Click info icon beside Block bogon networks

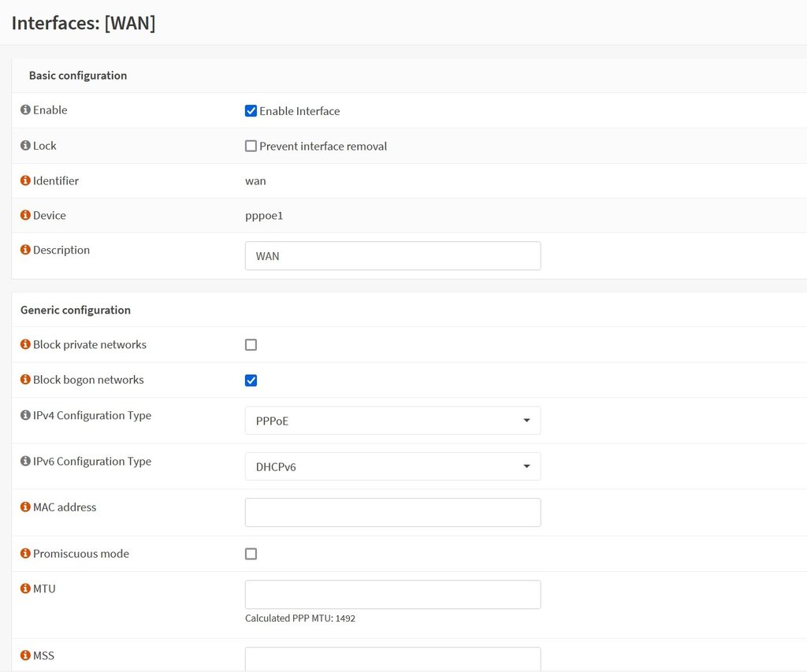25,379
